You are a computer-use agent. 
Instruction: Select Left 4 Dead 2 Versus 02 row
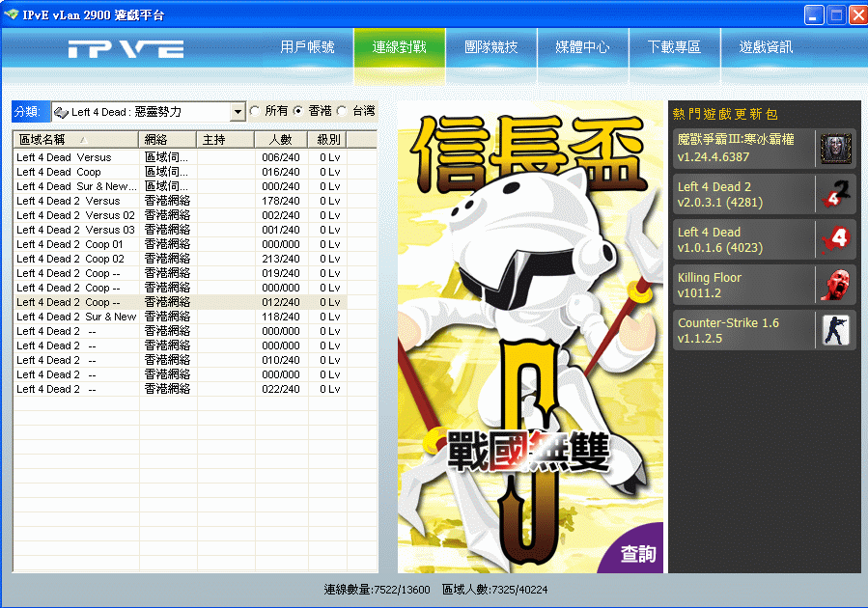click(180, 215)
